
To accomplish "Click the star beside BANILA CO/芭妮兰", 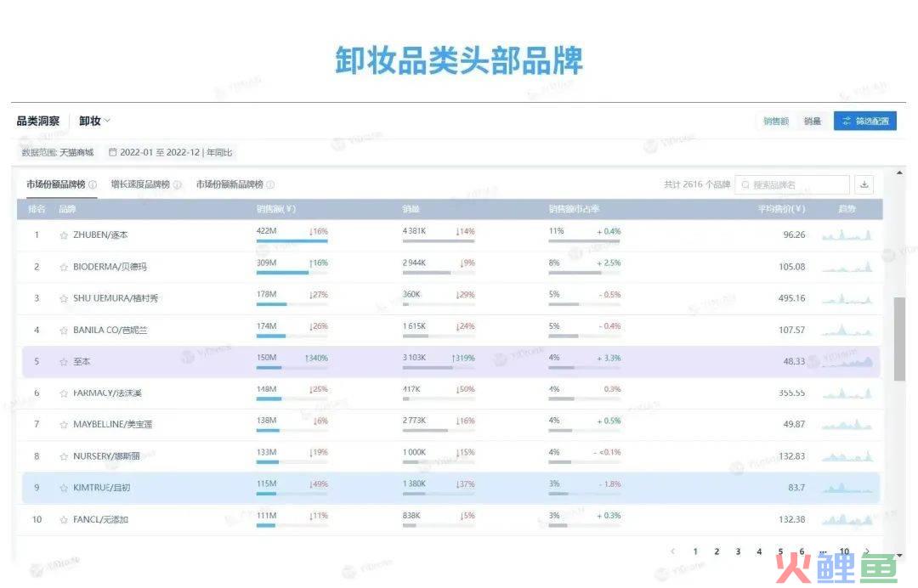I will pos(64,330).
